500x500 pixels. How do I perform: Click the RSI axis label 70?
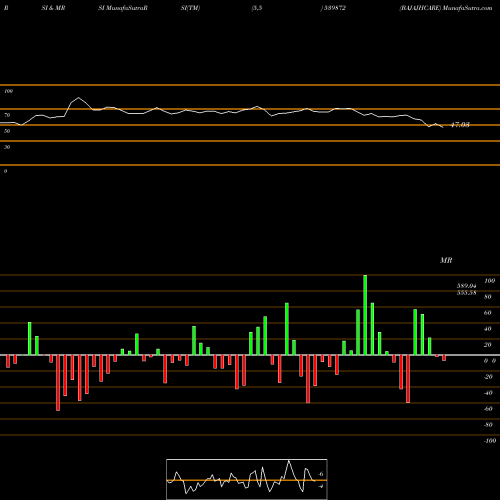coord(7,115)
